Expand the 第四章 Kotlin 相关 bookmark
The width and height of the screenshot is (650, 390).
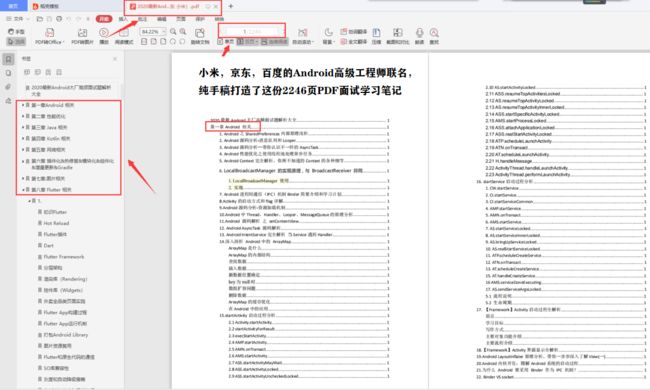click(x=22, y=138)
